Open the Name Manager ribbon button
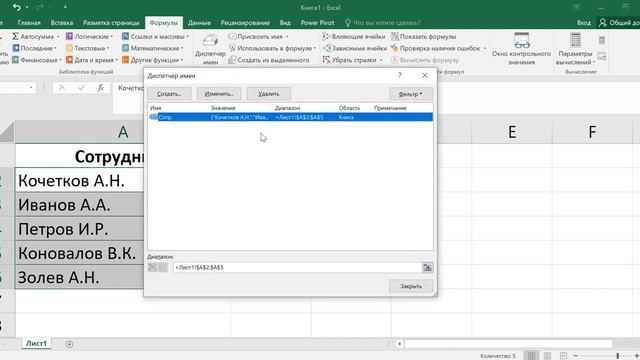640x360 pixels. [210, 49]
